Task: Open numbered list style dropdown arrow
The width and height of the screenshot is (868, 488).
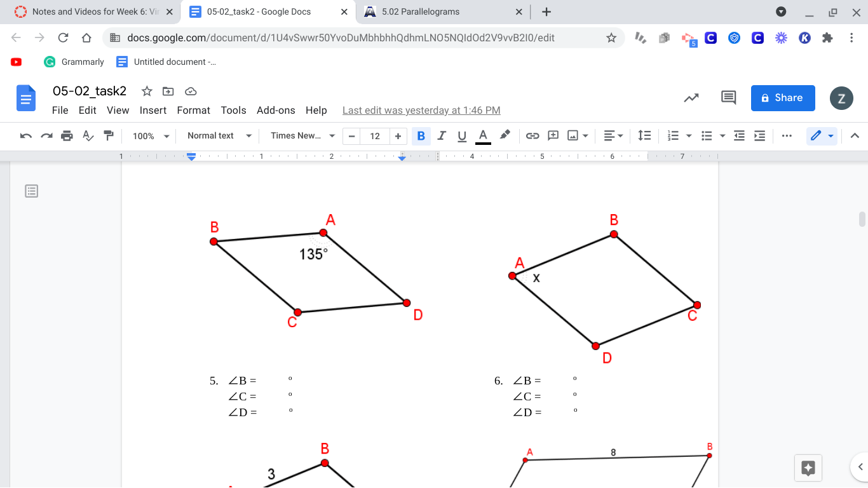Action: pyautogui.click(x=689, y=136)
